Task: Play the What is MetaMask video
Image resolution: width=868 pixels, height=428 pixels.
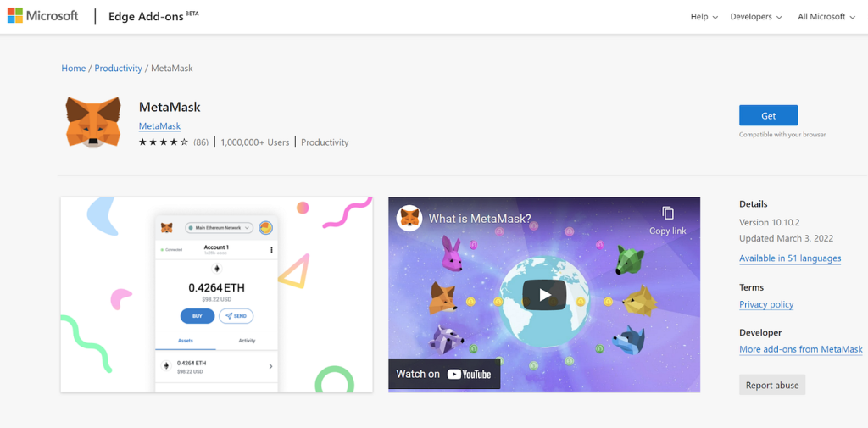Action: [x=544, y=295]
